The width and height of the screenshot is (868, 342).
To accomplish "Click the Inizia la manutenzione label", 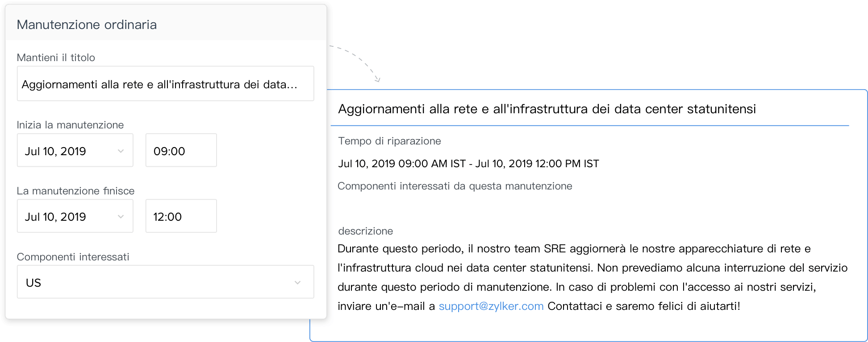I will [70, 125].
